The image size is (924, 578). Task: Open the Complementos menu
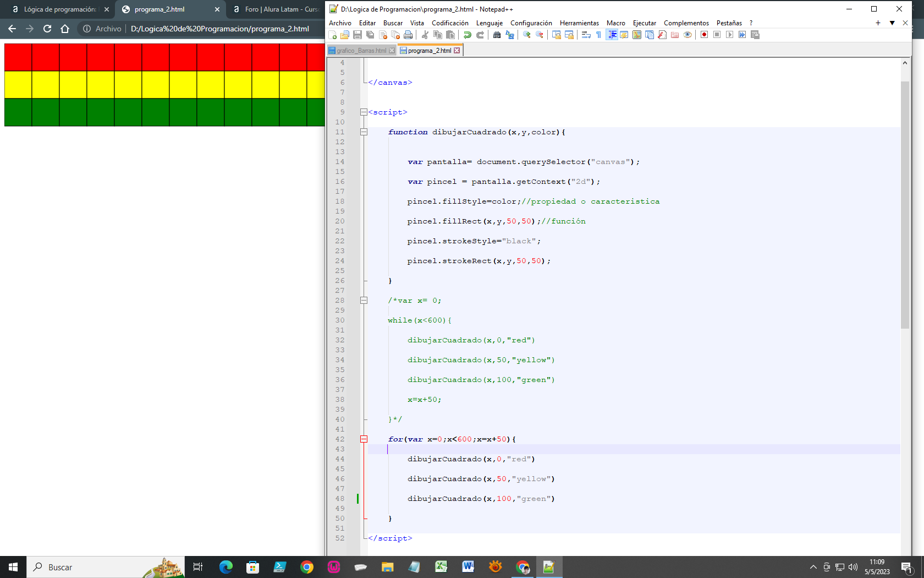click(x=686, y=23)
